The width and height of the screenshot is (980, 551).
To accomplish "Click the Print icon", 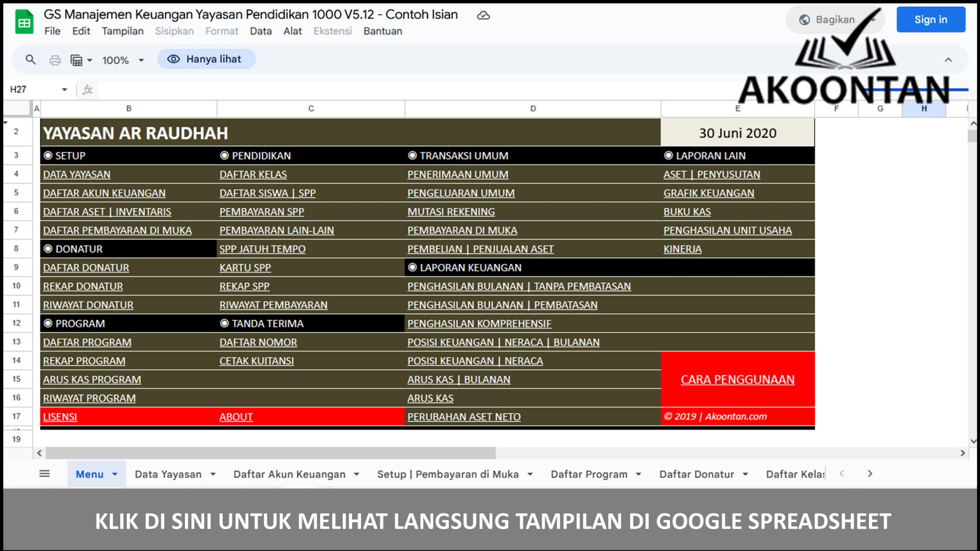I will pyautogui.click(x=55, y=59).
